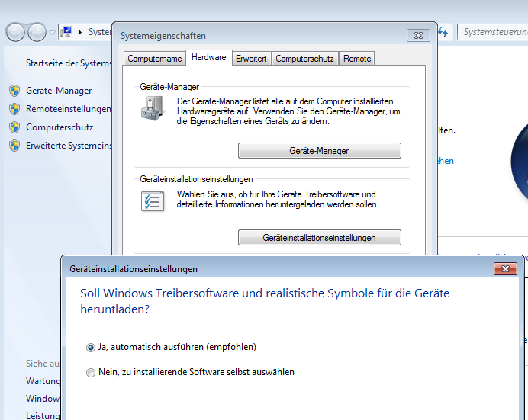Switch to the Erweitert tab
Image resolution: width=528 pixels, height=420 pixels.
pyautogui.click(x=251, y=59)
